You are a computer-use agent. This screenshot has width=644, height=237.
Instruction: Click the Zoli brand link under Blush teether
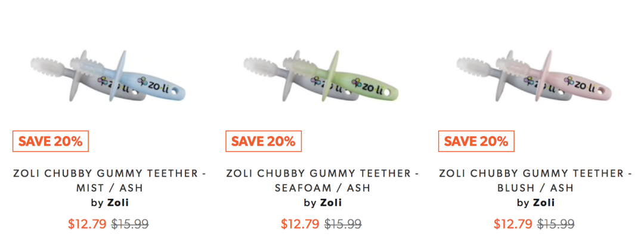(544, 203)
